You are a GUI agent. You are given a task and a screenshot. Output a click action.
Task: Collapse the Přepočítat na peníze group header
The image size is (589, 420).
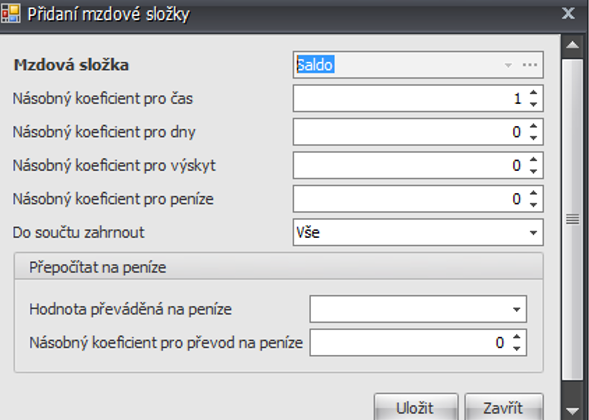pos(279,267)
